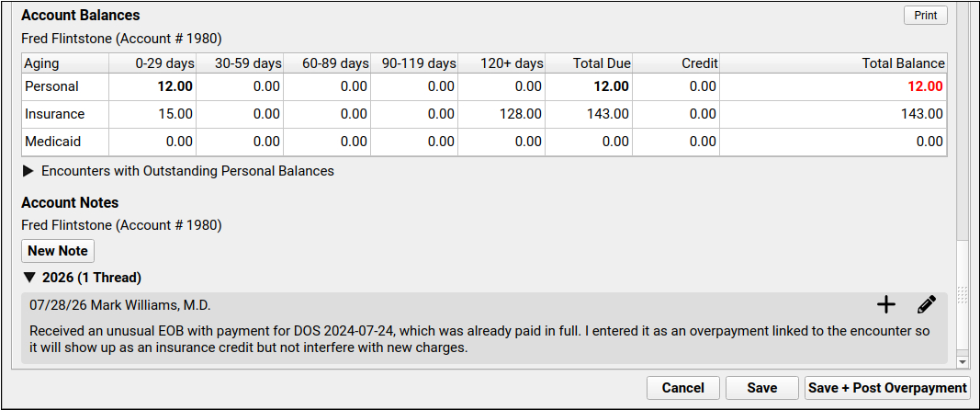Image resolution: width=980 pixels, height=410 pixels.
Task: Click the Print button
Action: pos(926,16)
